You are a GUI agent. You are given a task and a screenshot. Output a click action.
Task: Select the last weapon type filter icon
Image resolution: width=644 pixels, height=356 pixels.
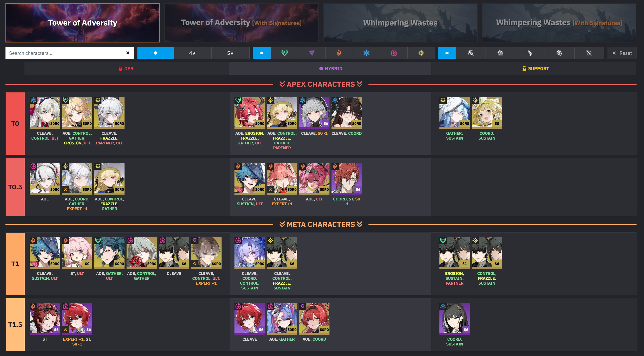[x=589, y=53]
